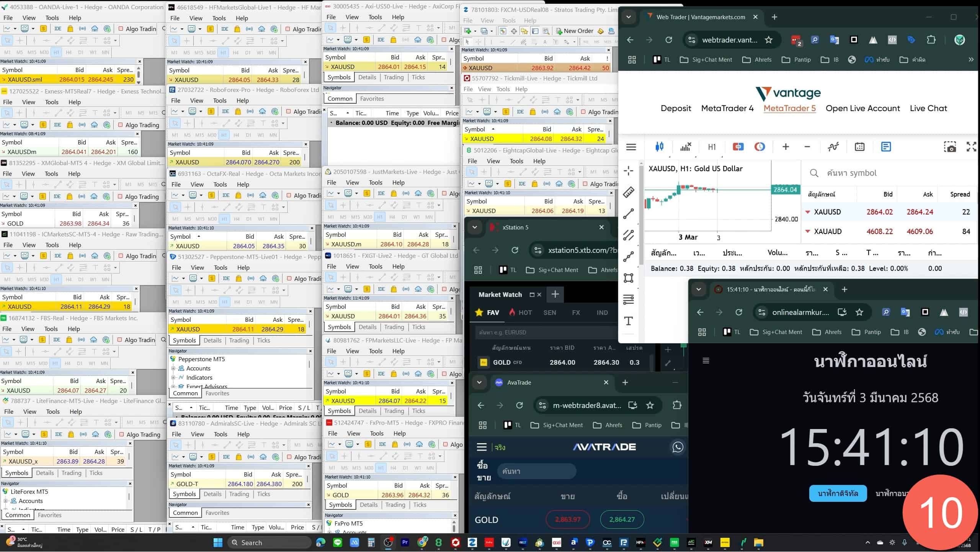Open tab search chevron in AvaTrade Chrome window
980x552 pixels.
click(479, 382)
